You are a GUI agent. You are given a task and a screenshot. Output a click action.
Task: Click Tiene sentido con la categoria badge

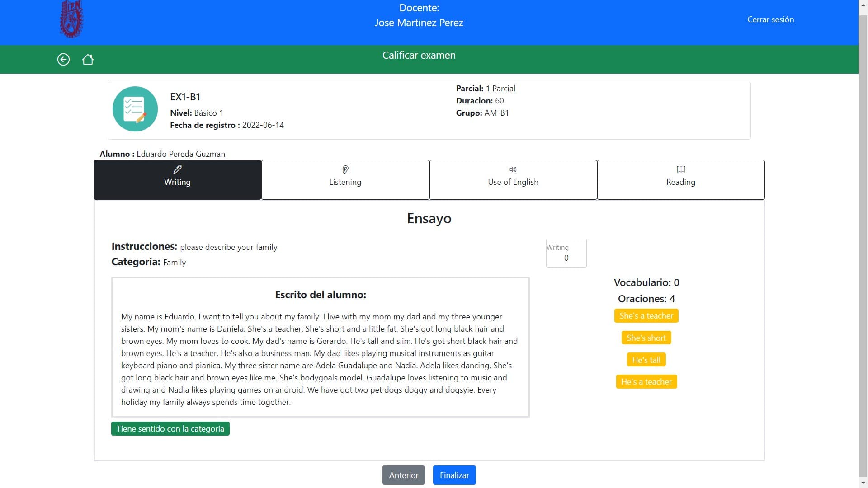coord(170,429)
